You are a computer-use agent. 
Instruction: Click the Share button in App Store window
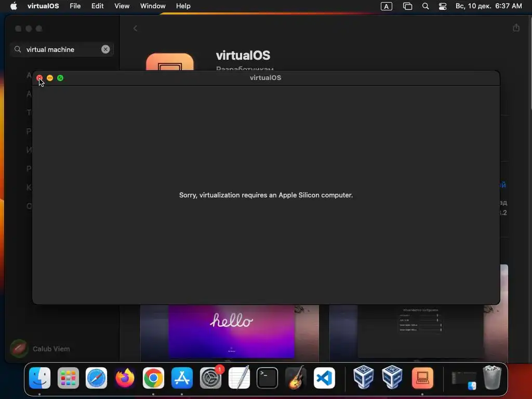(516, 28)
